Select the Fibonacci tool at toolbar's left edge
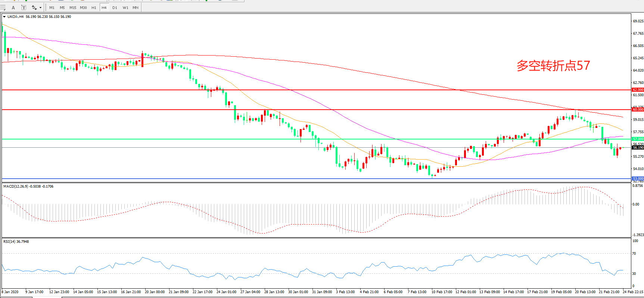This screenshot has width=644, height=298. coord(3,7)
